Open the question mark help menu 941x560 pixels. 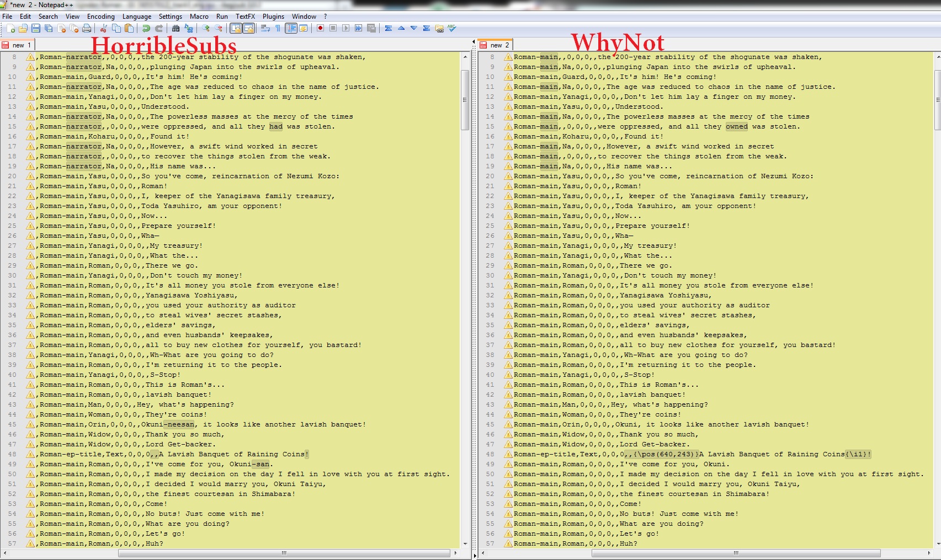click(x=325, y=17)
